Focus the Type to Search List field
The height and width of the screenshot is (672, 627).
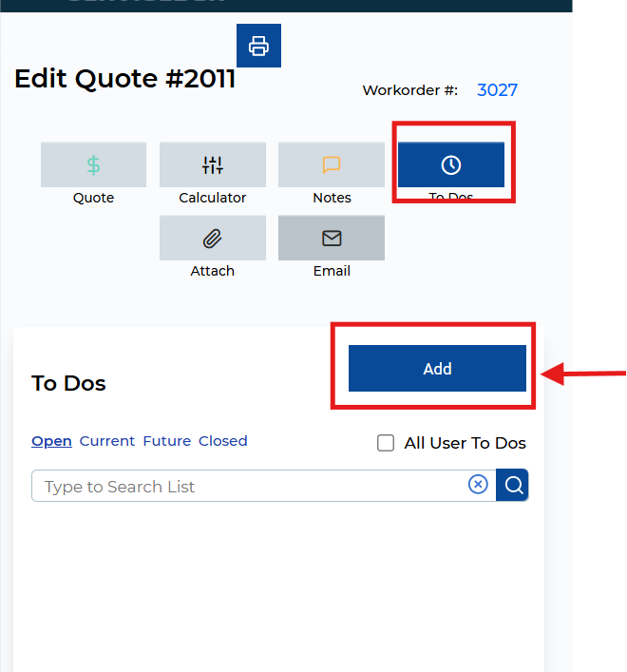pos(252,486)
